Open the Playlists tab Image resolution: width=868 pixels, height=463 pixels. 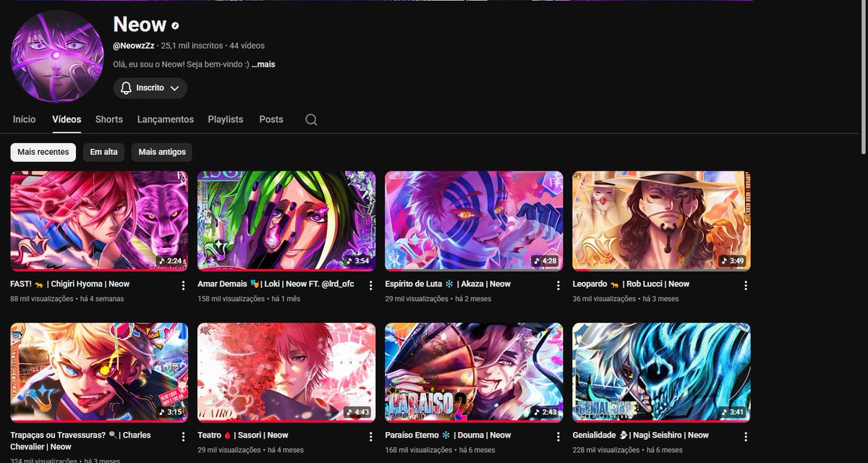point(226,119)
